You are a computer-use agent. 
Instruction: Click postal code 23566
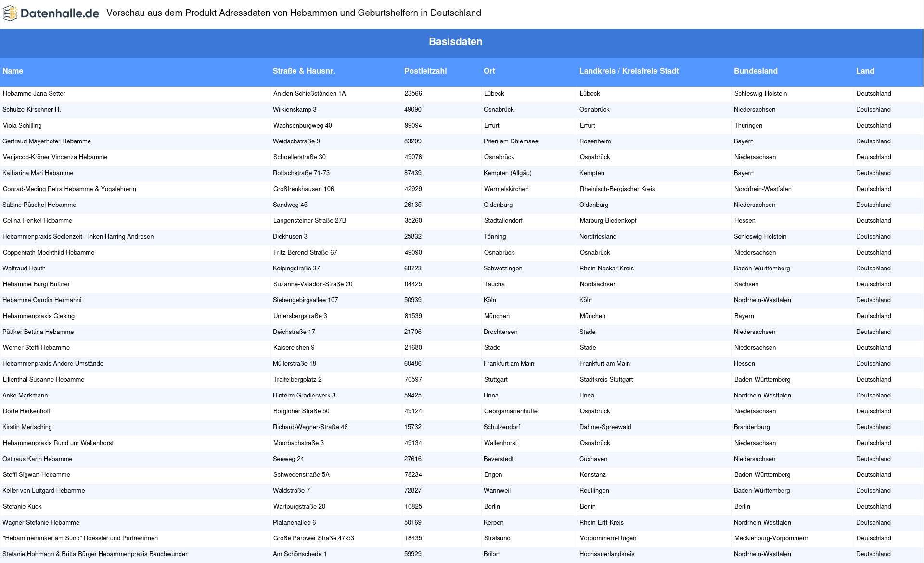click(x=413, y=94)
